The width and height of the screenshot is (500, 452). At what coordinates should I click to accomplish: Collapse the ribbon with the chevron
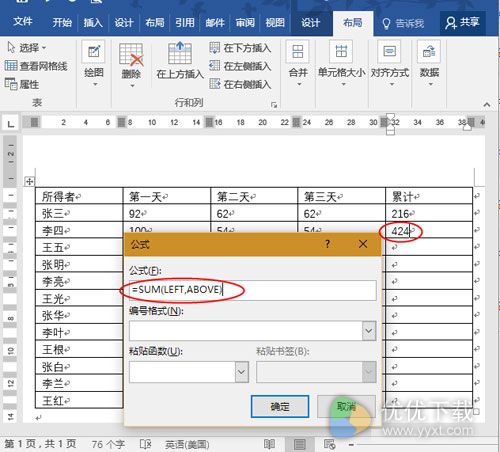coord(487,105)
